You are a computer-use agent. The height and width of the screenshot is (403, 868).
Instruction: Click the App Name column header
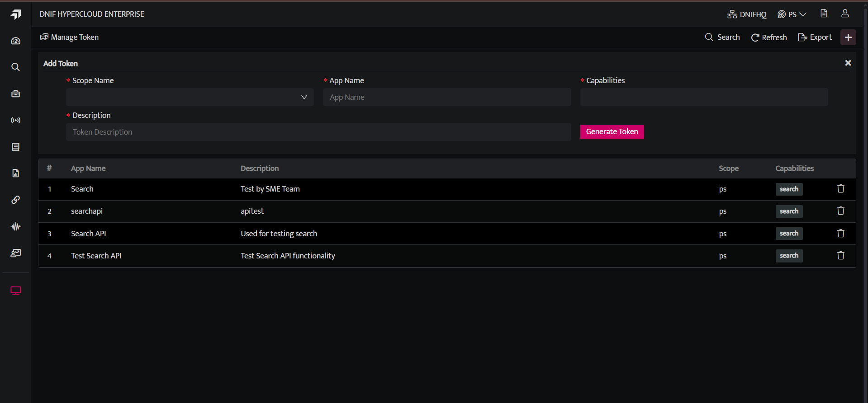[88, 169]
